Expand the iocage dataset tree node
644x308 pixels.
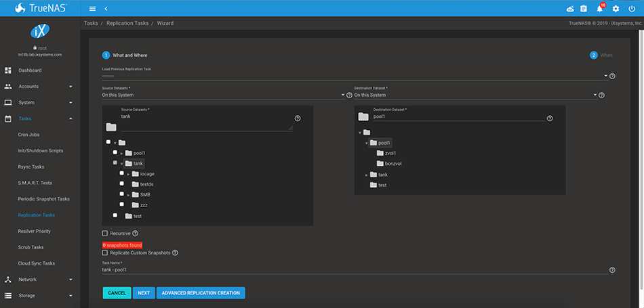point(127,174)
